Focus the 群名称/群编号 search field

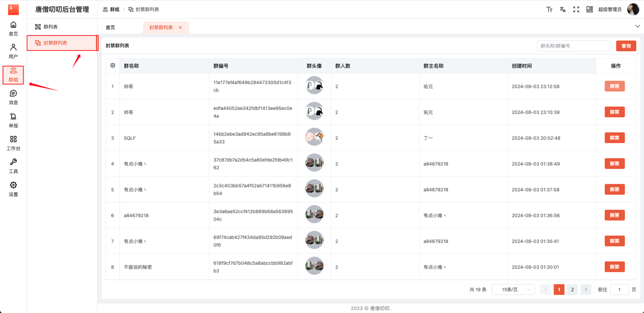pyautogui.click(x=574, y=46)
